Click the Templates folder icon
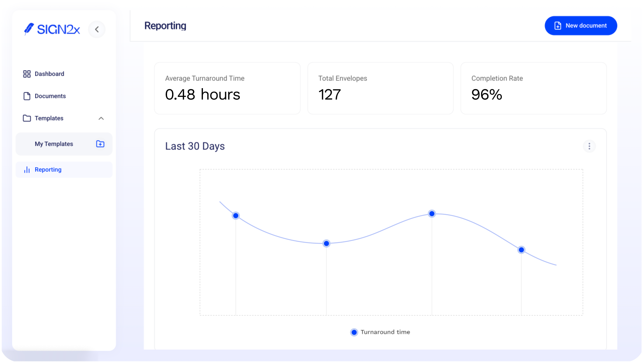 pos(27,118)
